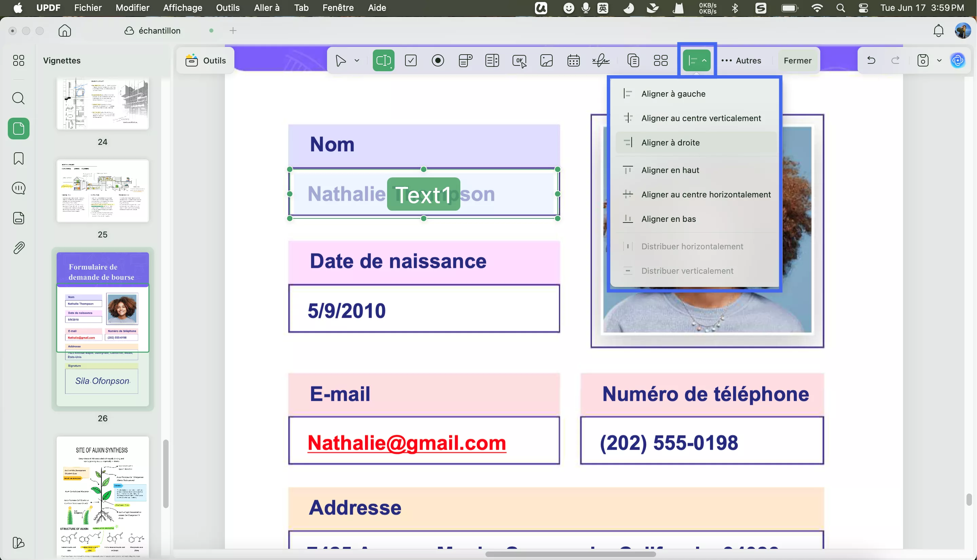Select the list box form tool
This screenshot has height=560, width=977.
tap(492, 60)
